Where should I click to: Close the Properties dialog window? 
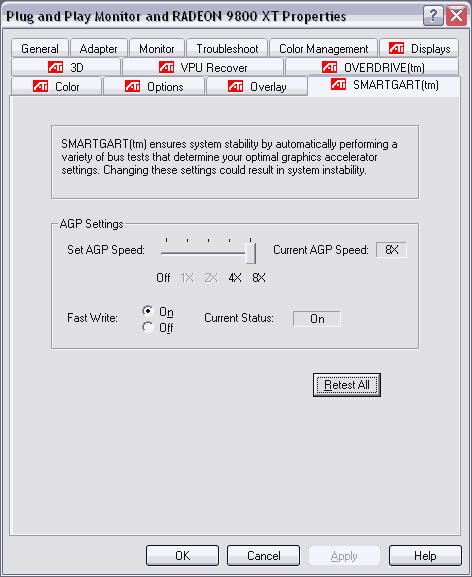tap(457, 16)
